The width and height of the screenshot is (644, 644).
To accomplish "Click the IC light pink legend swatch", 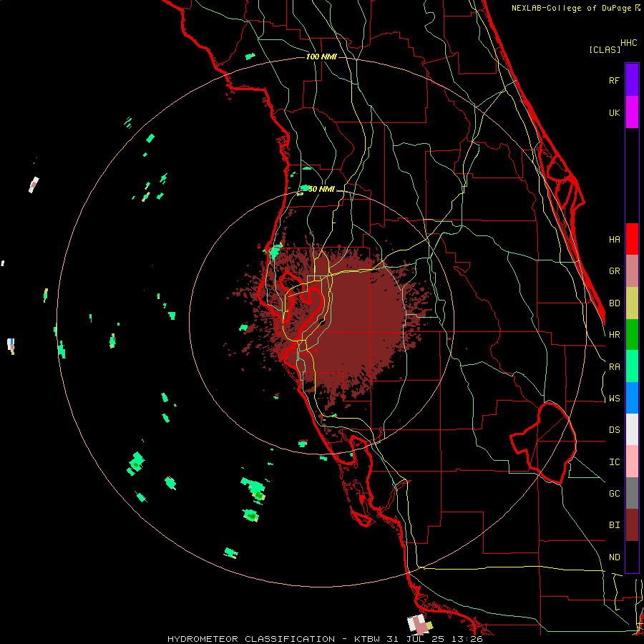I will click(632, 462).
